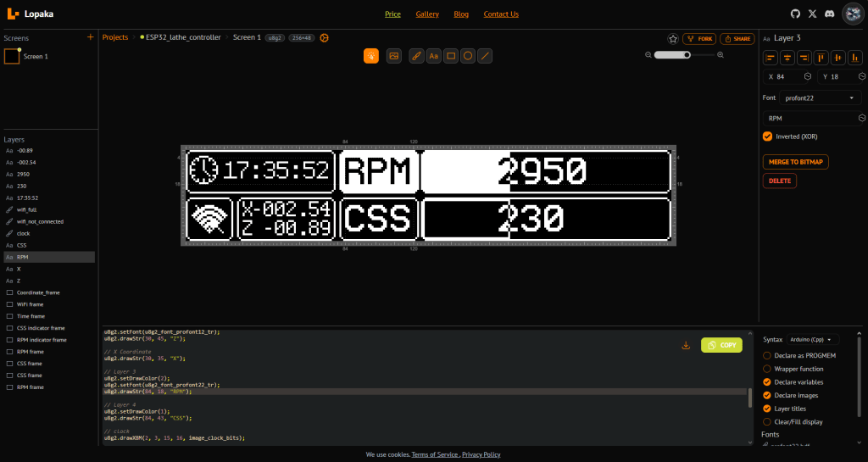Click the canvas zoom slider
The image size is (868, 462).
685,55
